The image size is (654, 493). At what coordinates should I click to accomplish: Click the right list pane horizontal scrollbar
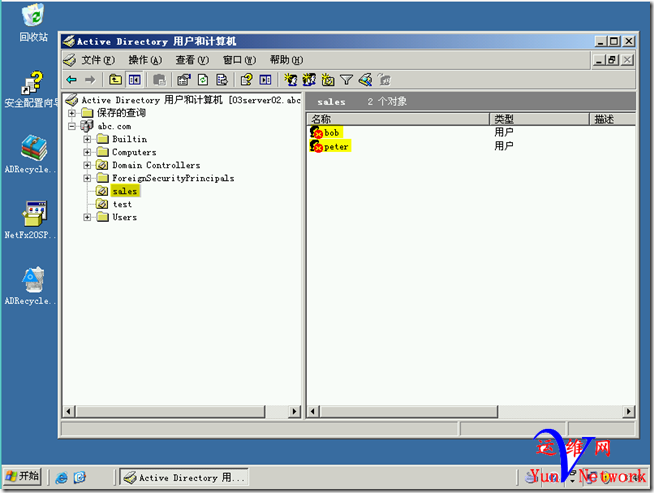click(x=409, y=412)
